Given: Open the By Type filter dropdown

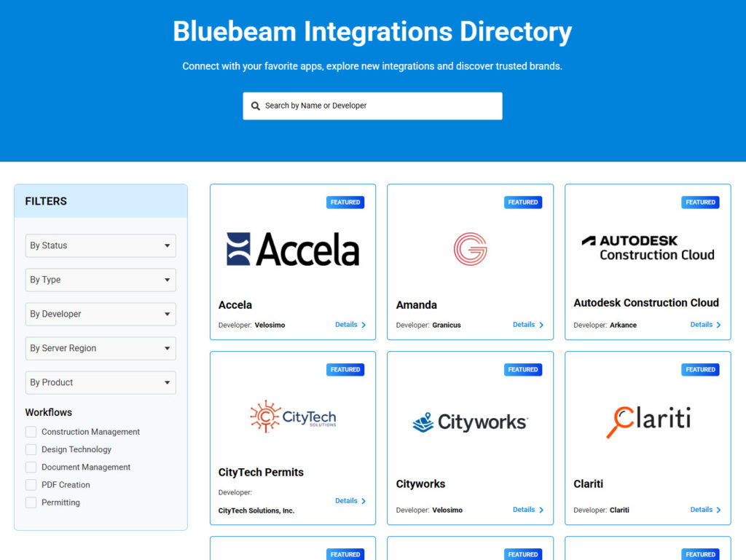Looking at the screenshot, I should click(x=101, y=280).
